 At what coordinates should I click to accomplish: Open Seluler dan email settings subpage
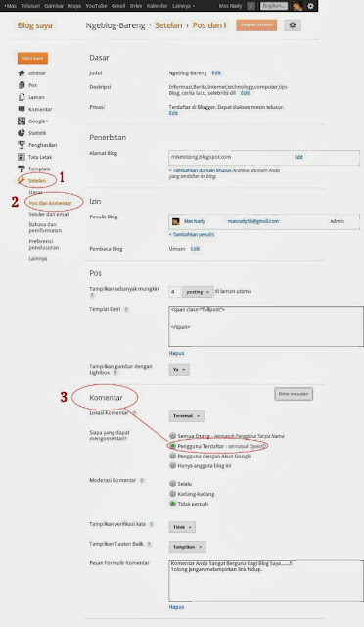(x=49, y=214)
